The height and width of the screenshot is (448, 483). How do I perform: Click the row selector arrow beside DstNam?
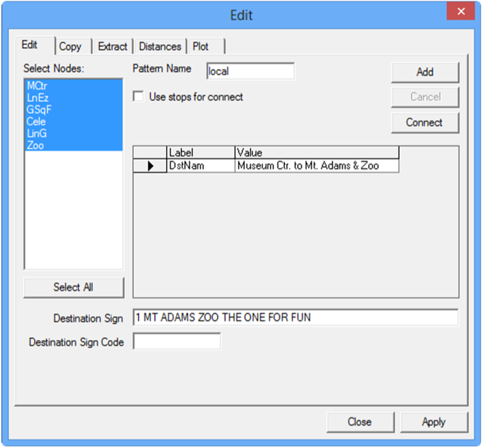pyautogui.click(x=151, y=165)
